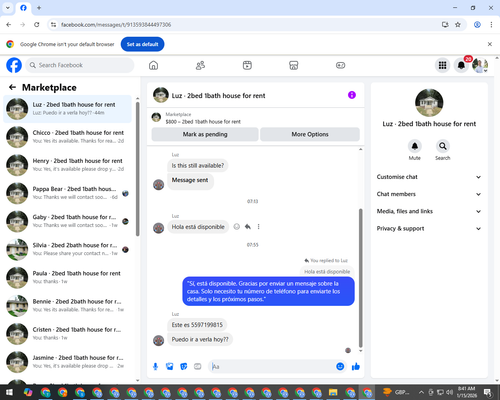Expand Chat members section
Image resolution: width=500 pixels, height=400 pixels.
429,194
